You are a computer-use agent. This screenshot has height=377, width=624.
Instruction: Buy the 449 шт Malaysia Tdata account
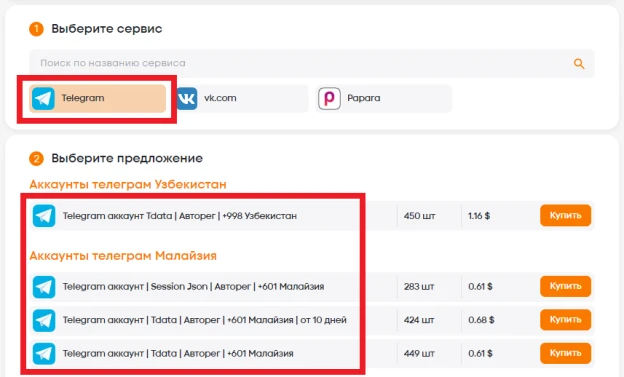(565, 353)
